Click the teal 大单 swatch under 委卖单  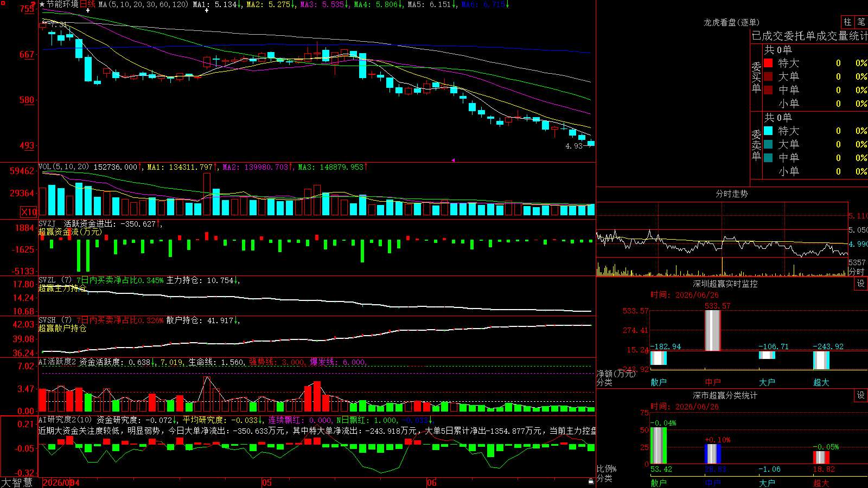[768, 144]
